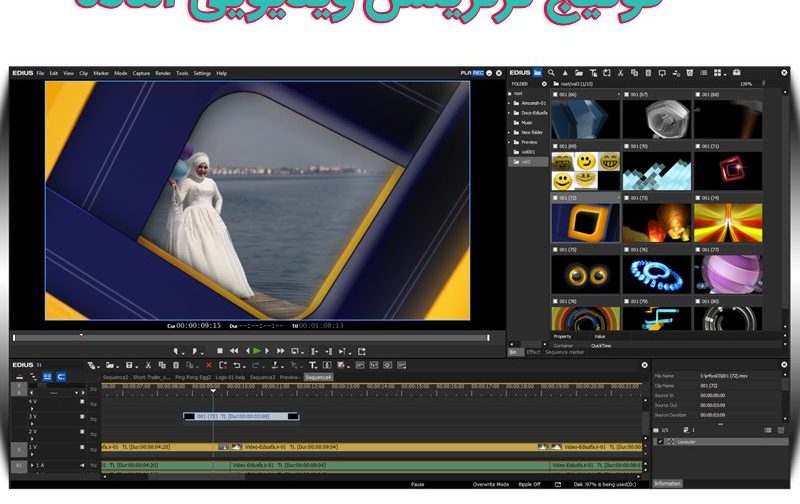Image resolution: width=800 pixels, height=504 pixels.
Task: Click the Stop button in player controls
Action: pyautogui.click(x=220, y=351)
